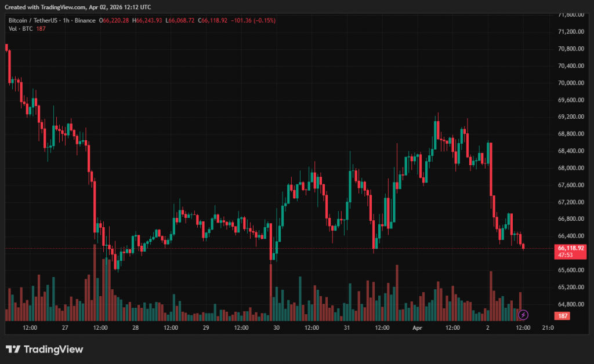
Task: Click the 70,000.00 price axis label
Action: [x=568, y=83]
